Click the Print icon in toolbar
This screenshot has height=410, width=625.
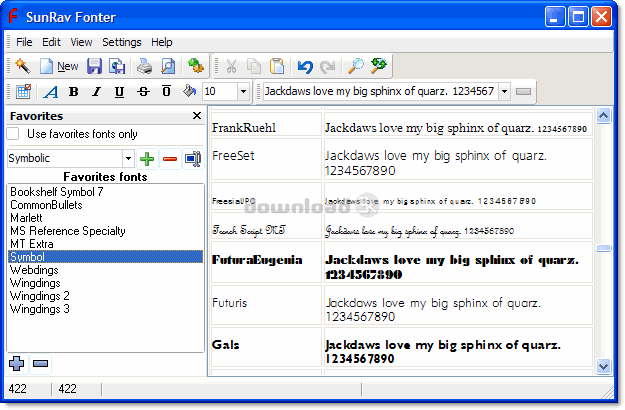pos(144,66)
